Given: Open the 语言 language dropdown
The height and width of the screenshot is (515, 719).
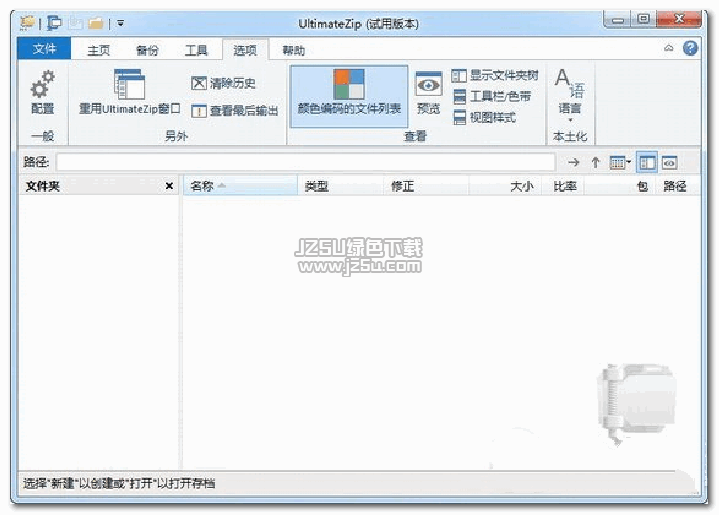Looking at the screenshot, I should [x=570, y=95].
